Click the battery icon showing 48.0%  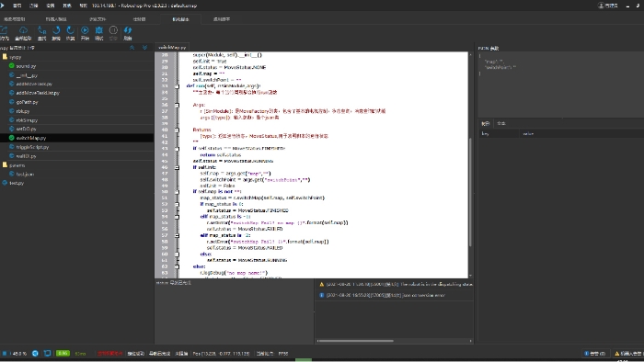(x=5, y=354)
